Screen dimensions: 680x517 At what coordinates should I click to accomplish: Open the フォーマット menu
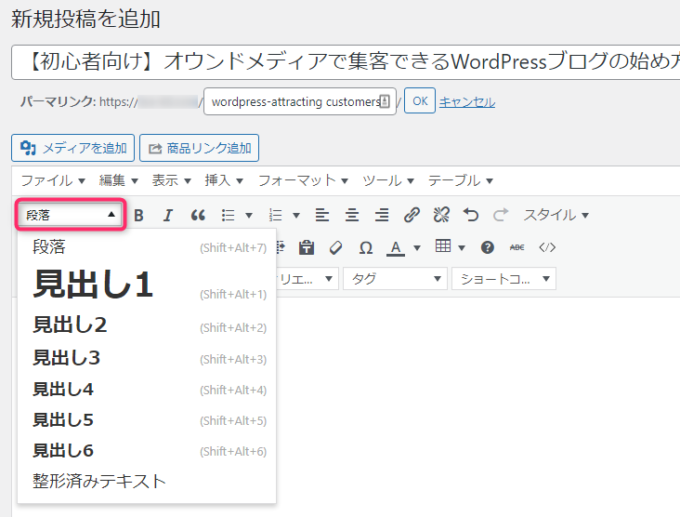[x=303, y=180]
